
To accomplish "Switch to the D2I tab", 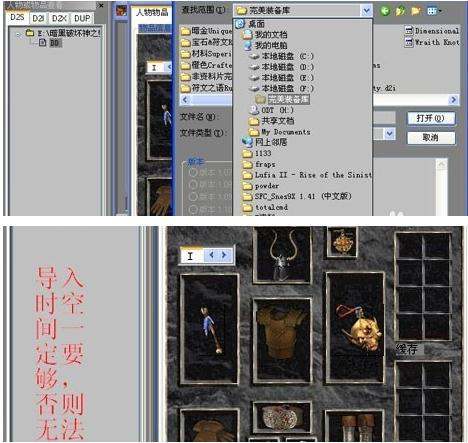I will pos(39,18).
